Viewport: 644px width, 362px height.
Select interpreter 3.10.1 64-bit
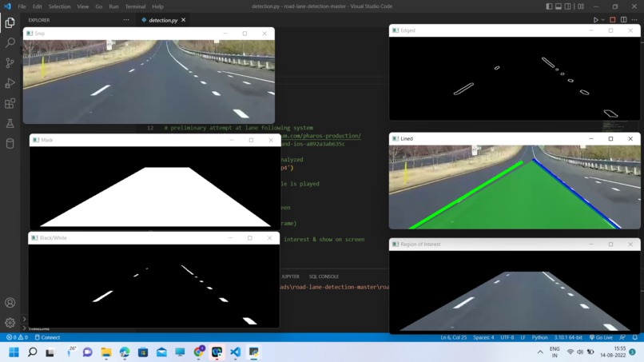568,337
